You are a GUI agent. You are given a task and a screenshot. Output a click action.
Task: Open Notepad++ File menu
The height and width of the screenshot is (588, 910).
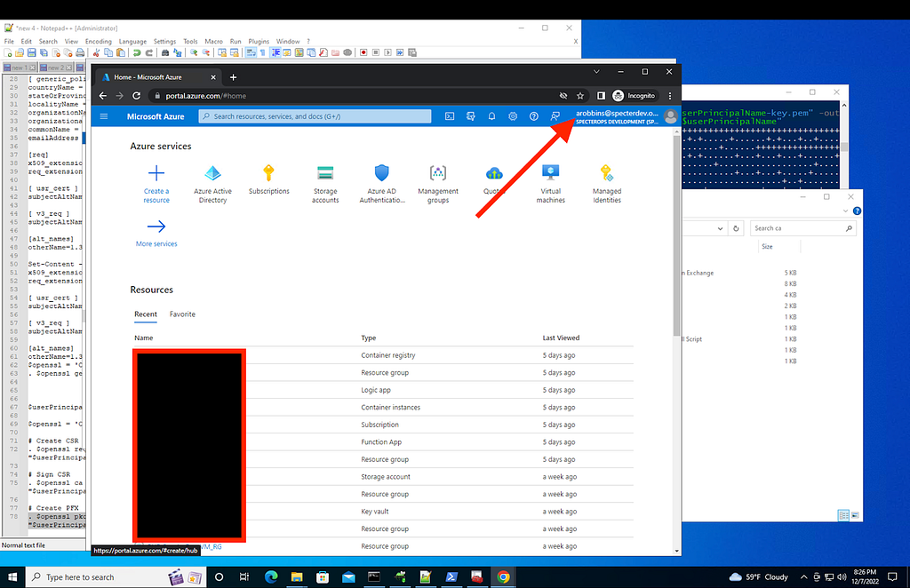click(9, 41)
